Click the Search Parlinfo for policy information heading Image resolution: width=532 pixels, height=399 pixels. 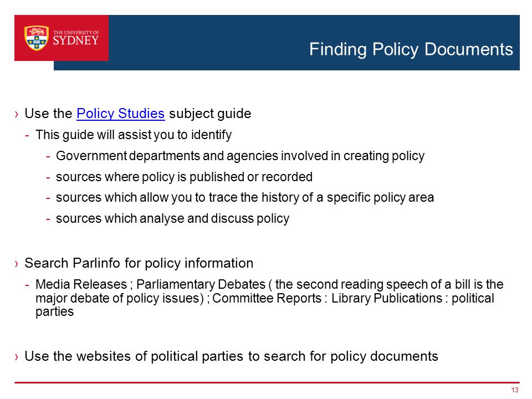coord(139,263)
